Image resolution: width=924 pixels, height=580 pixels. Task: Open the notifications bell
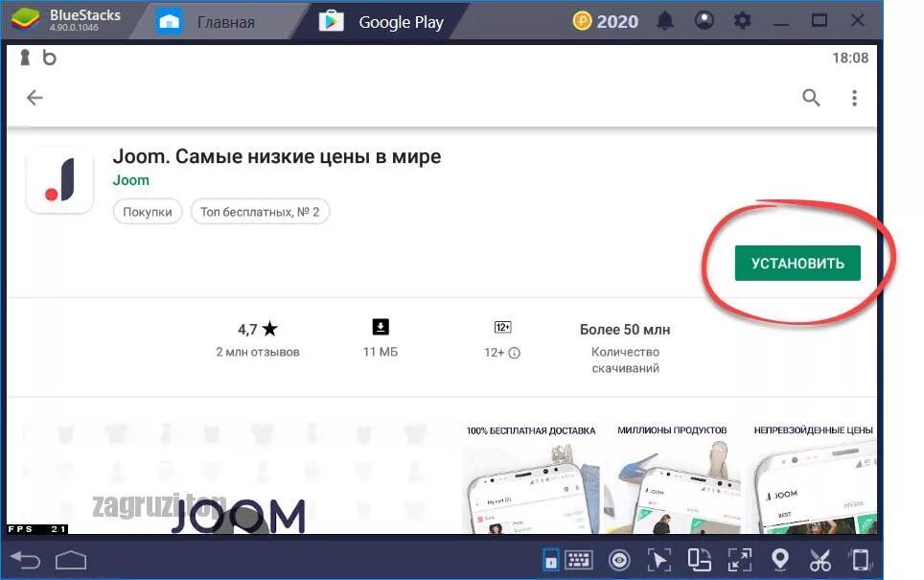[x=665, y=21]
